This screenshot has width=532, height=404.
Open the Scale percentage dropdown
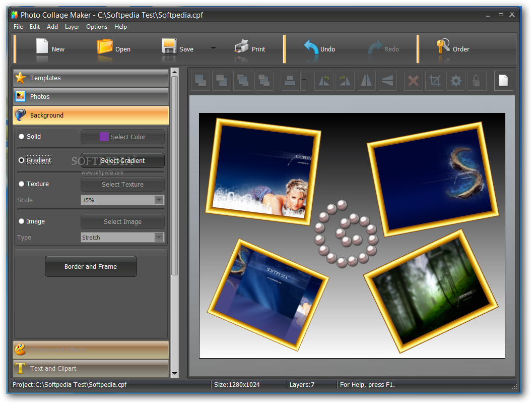click(x=122, y=200)
